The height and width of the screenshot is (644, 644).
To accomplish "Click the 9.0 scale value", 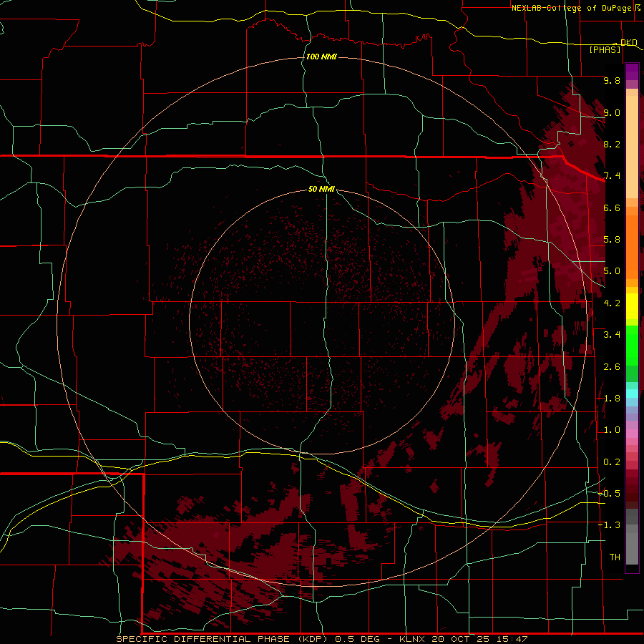I will coord(612,112).
